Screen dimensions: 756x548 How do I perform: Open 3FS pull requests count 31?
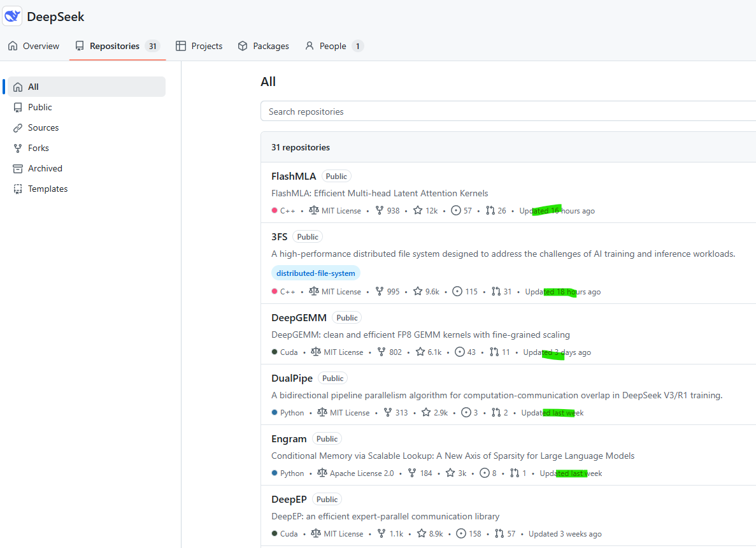click(x=501, y=292)
